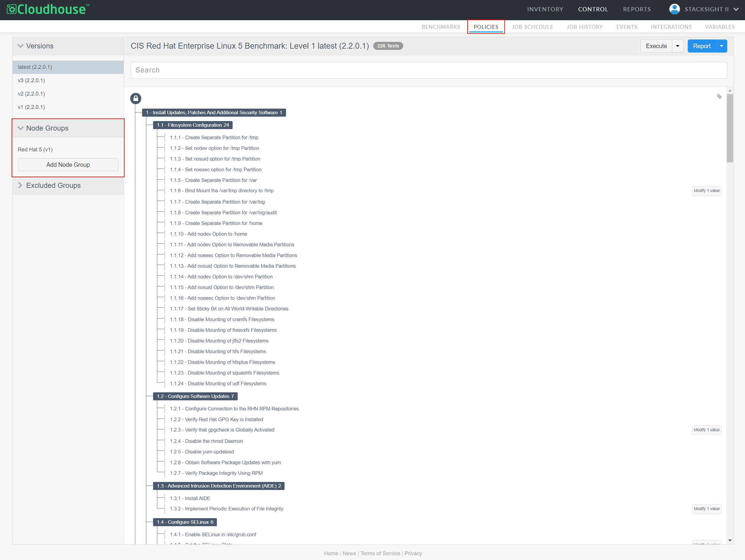Select test 1.2.2 Verify Red Hat GPG Key
This screenshot has width=745, height=560.
[x=217, y=420]
